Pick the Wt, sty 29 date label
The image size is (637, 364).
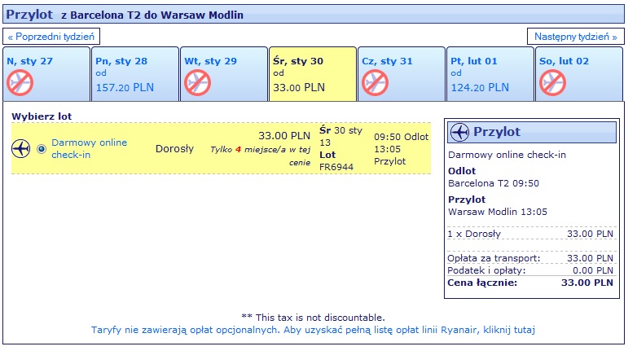click(210, 61)
